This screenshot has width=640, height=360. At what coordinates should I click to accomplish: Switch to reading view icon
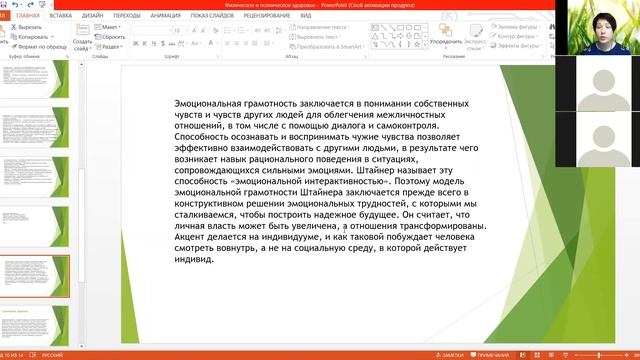pos(551,355)
